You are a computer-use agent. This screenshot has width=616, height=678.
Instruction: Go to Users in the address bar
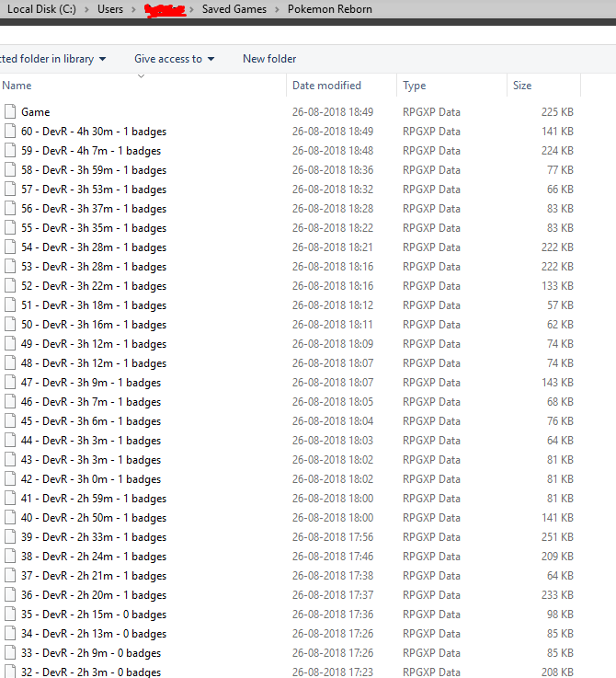[x=110, y=9]
